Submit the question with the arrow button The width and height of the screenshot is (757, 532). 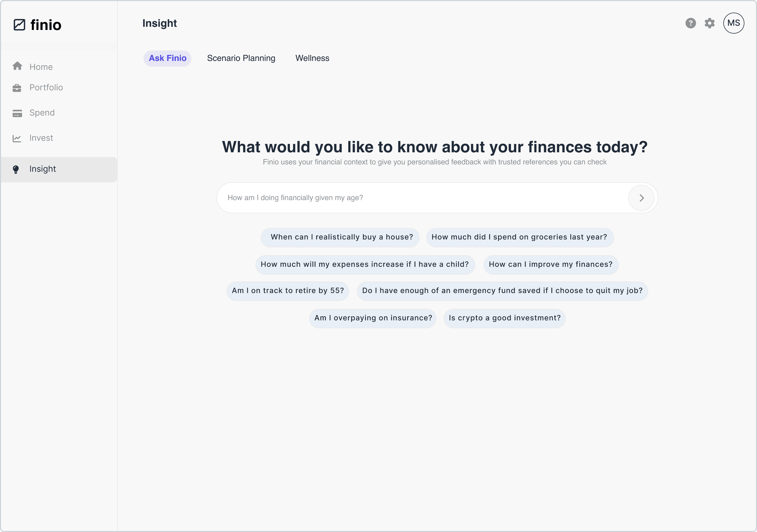click(641, 198)
